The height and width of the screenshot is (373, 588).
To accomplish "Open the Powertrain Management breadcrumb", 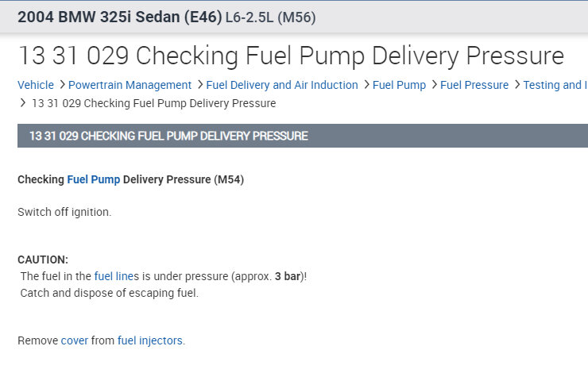I will tap(130, 85).
